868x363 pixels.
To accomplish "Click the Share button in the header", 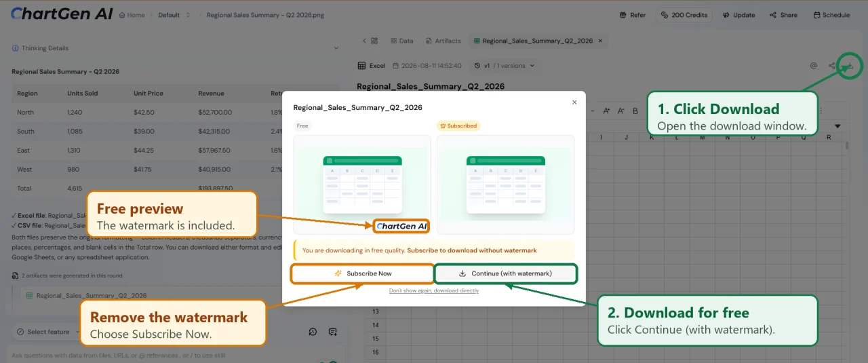I will pyautogui.click(x=783, y=15).
